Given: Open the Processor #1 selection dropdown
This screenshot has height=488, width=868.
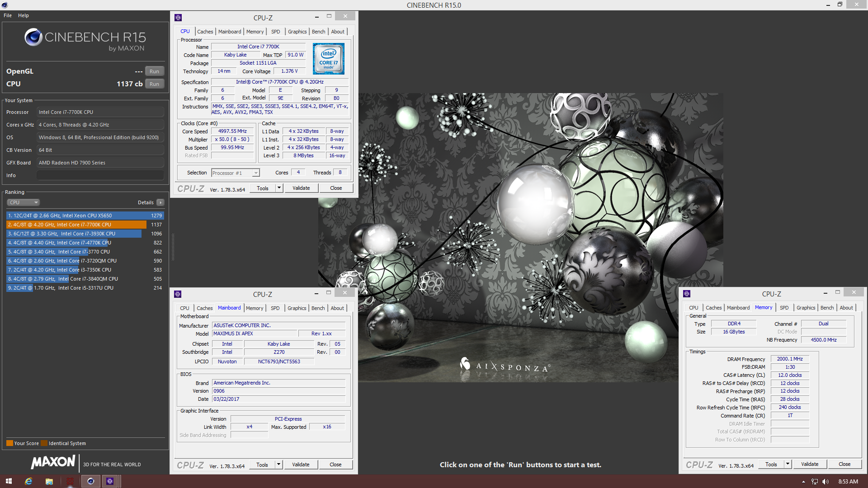Looking at the screenshot, I should point(236,173).
